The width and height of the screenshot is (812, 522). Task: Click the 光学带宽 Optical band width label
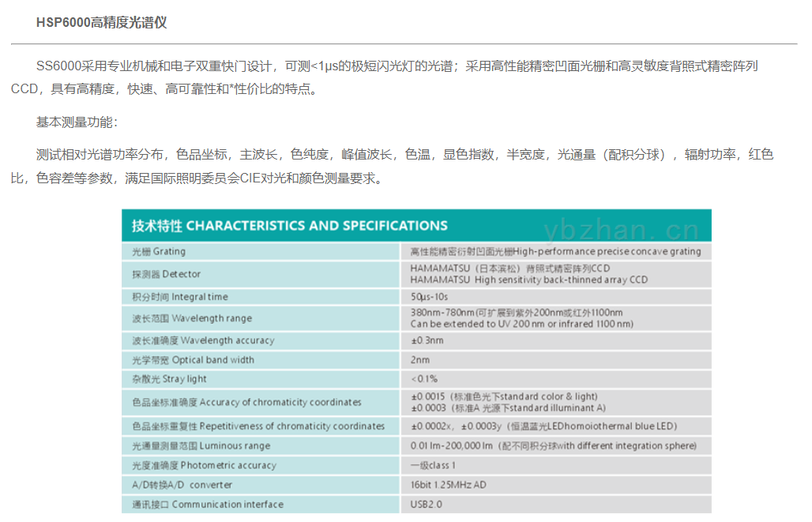click(193, 360)
